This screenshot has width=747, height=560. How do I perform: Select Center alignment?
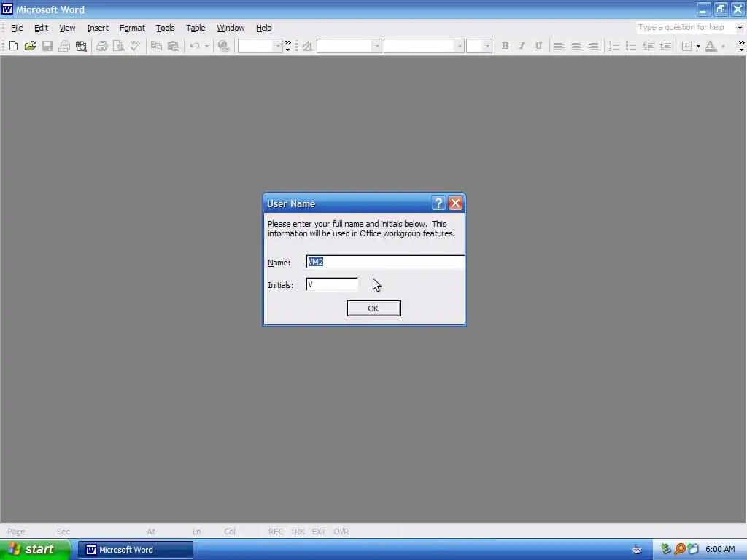point(576,46)
